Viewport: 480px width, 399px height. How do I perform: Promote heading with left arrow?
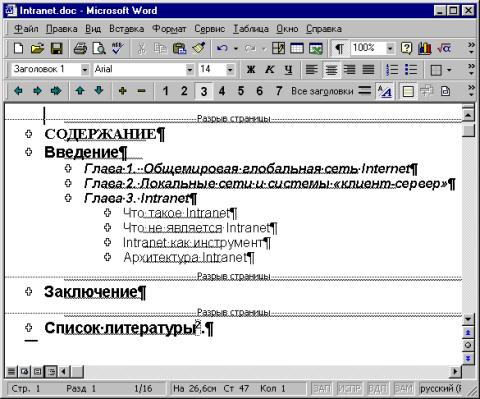[18, 90]
